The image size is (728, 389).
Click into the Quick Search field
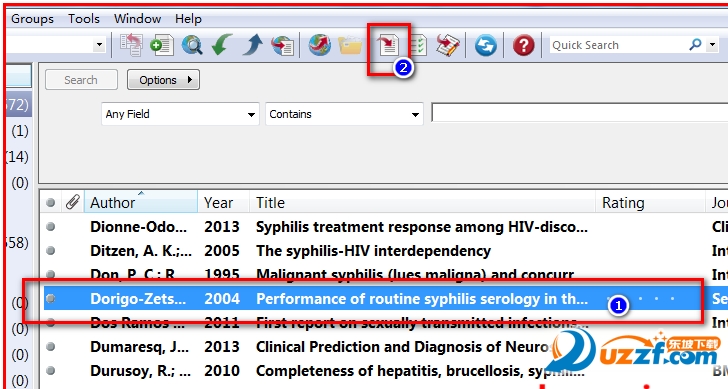(x=618, y=45)
